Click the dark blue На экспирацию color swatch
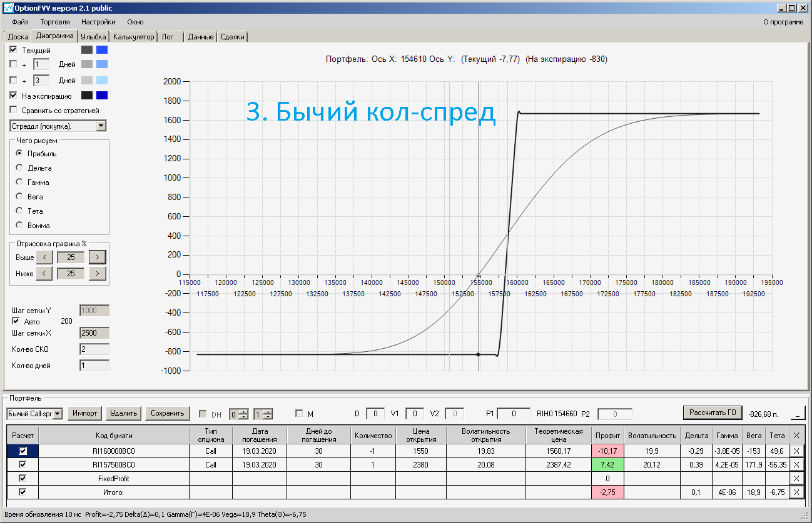 tap(102, 96)
